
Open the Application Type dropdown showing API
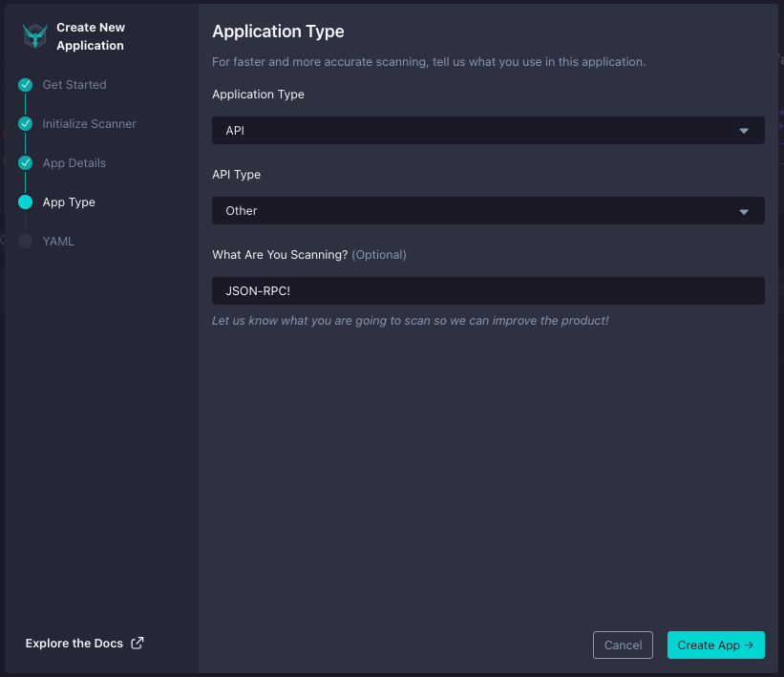(x=488, y=130)
